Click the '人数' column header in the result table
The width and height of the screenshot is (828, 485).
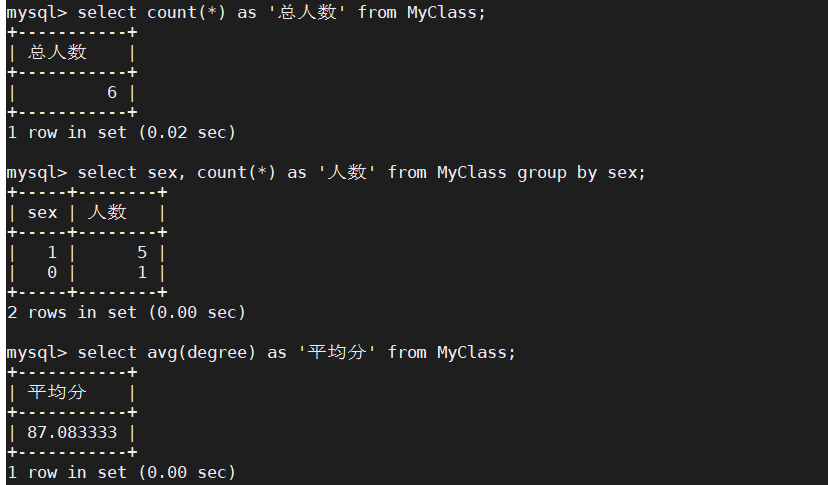107,212
